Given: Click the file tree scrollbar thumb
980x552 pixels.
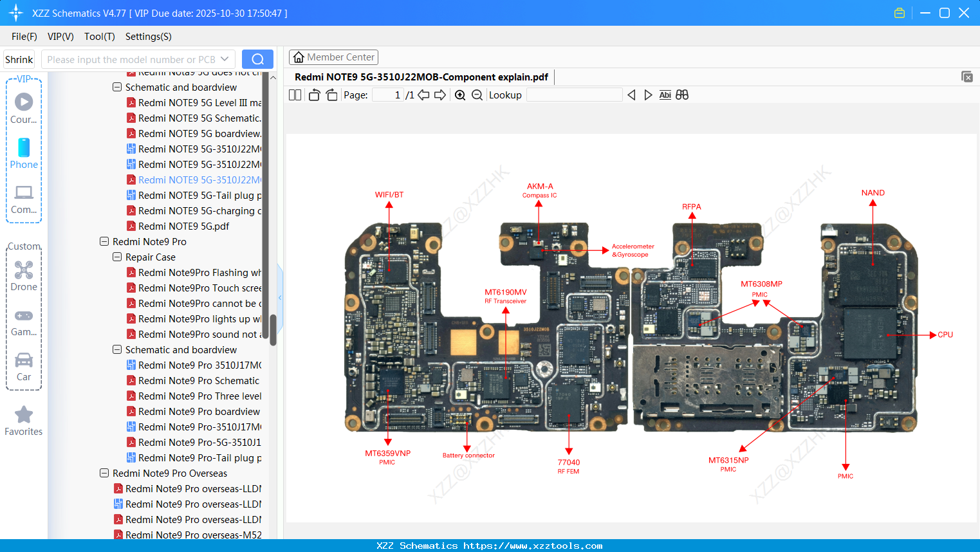Looking at the screenshot, I should (273, 330).
